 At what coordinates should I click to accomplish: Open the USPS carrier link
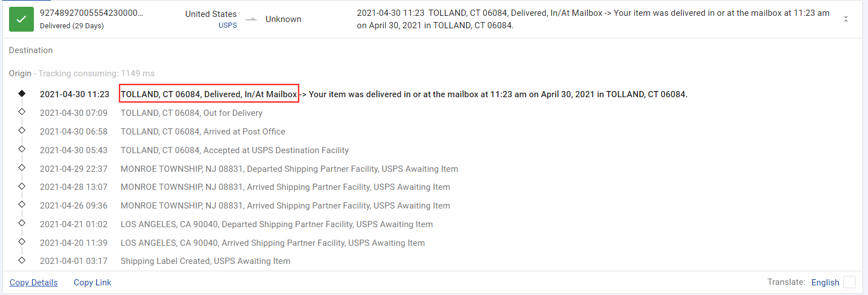pos(228,25)
